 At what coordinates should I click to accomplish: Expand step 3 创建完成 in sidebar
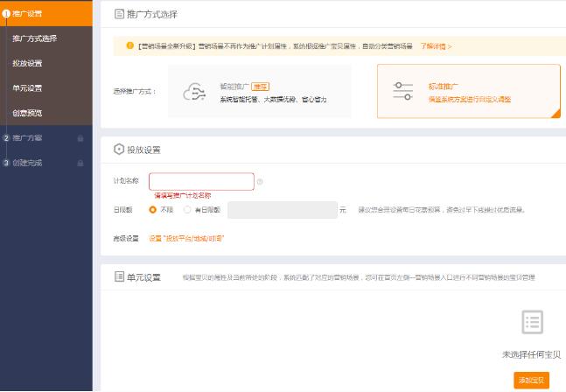click(x=27, y=163)
